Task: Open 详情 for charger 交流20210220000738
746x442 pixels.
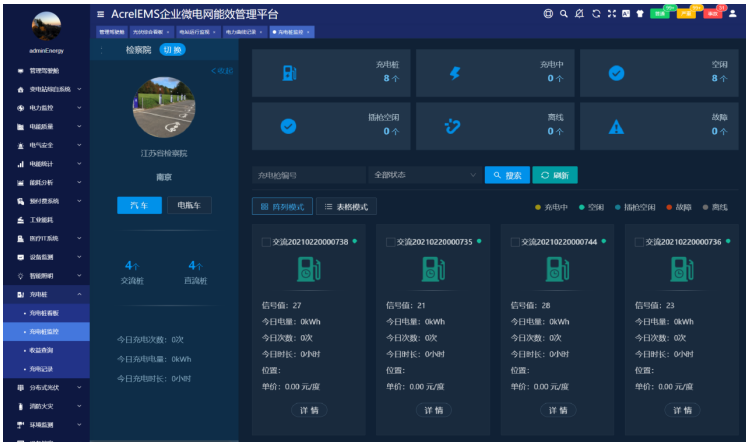Action: point(309,410)
